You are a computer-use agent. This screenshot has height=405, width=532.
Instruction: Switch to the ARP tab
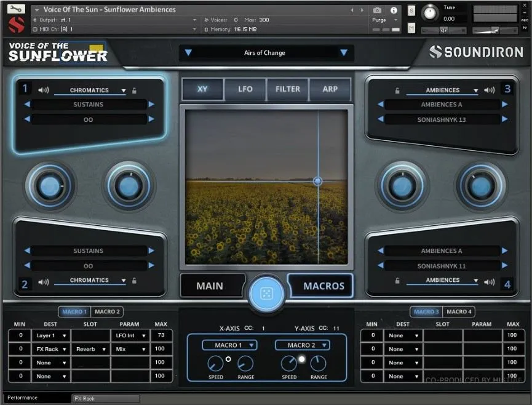point(330,89)
